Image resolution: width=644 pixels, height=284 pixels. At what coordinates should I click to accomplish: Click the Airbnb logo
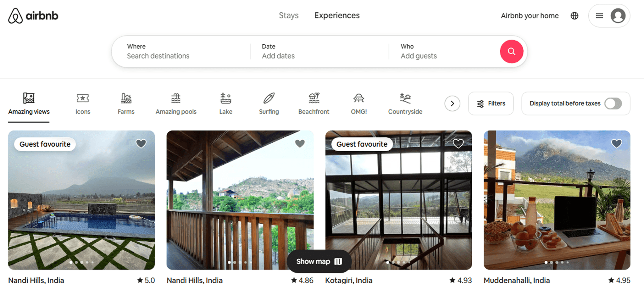tap(33, 15)
